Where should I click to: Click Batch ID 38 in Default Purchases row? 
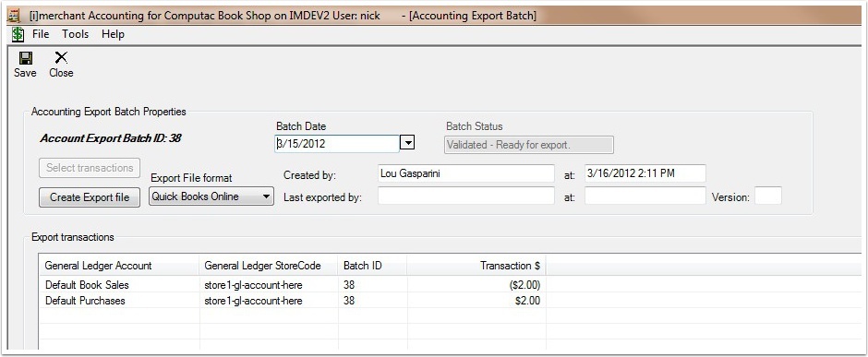click(349, 301)
